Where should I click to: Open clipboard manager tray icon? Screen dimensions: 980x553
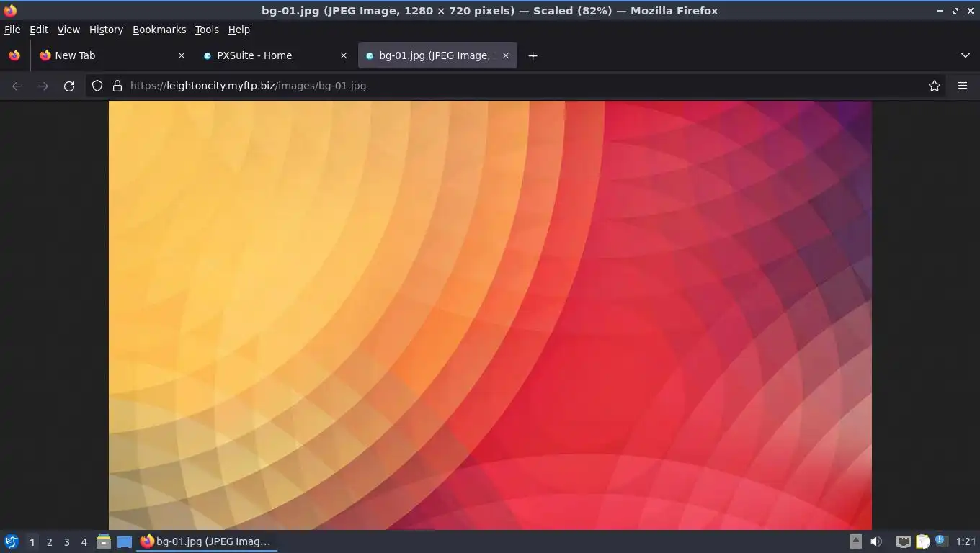(922, 541)
